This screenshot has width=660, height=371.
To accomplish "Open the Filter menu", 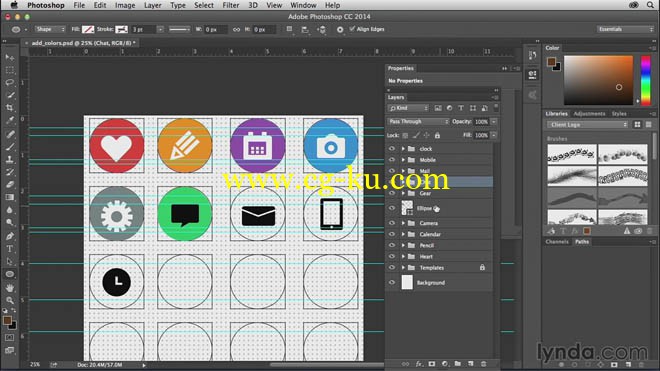I will pos(231,5).
